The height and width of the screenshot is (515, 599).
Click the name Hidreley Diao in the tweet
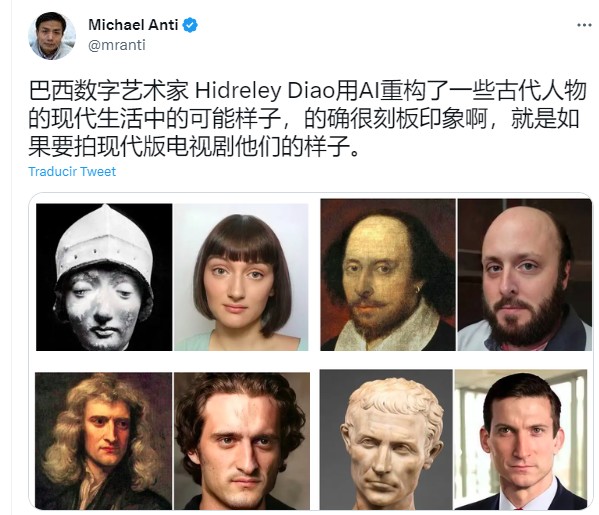[265, 91]
